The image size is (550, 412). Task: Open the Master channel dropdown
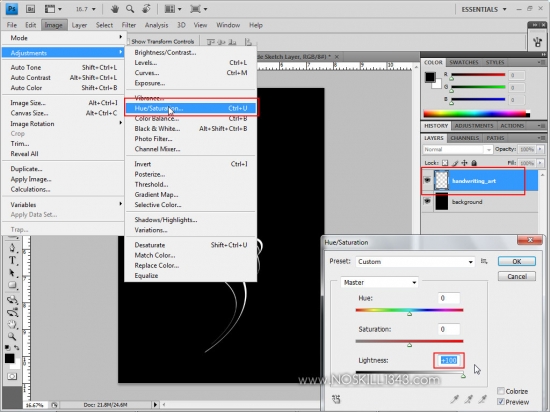pos(380,282)
